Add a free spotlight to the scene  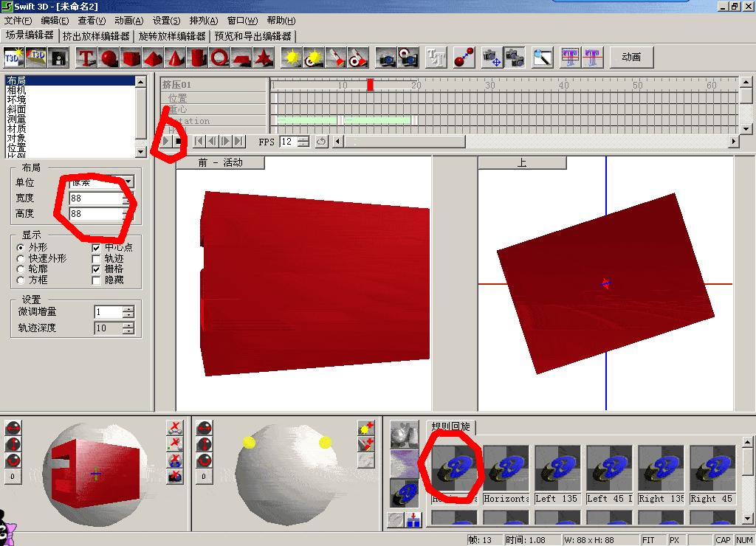click(336, 58)
